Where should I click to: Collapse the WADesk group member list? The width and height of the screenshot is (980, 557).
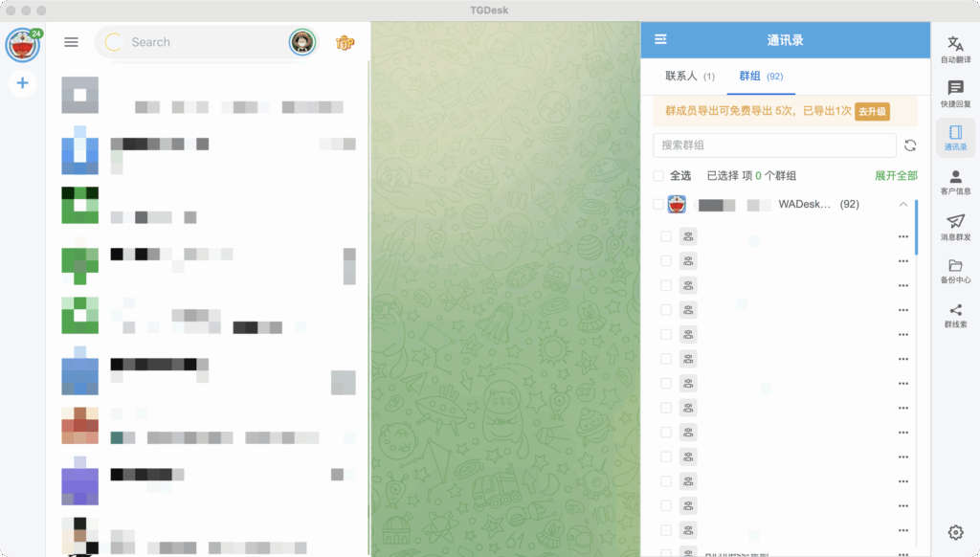[901, 204]
